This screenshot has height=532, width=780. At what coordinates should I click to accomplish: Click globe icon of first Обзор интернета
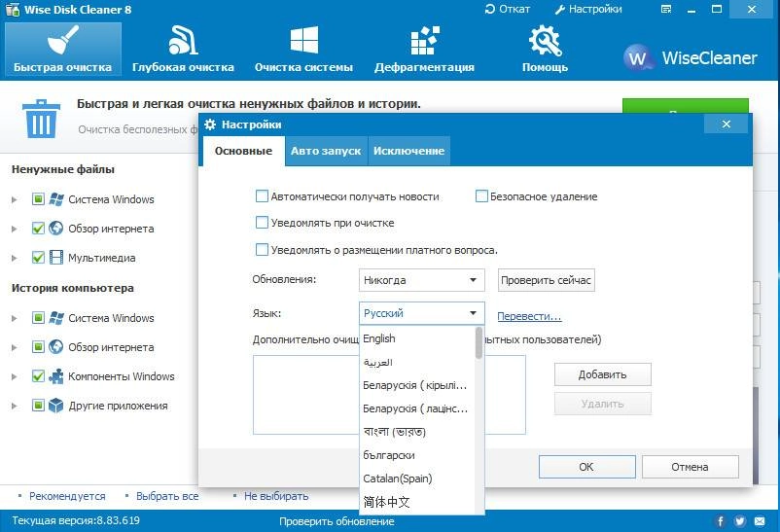56,229
